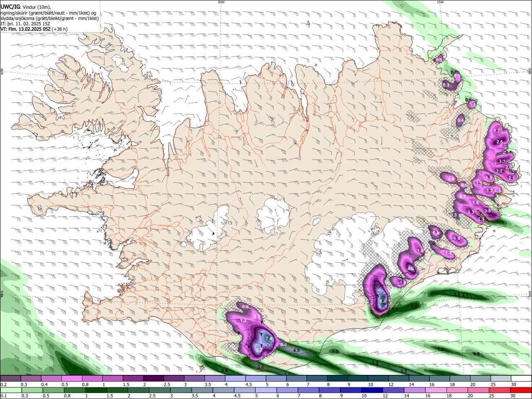Click the 8.4 snowfall maximum value
This screenshot has width=532, height=399.
pos(383,301)
